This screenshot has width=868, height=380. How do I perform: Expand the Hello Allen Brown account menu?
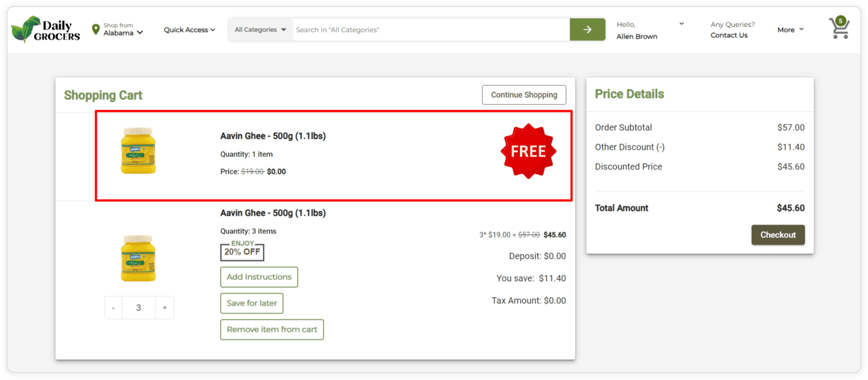(650, 30)
